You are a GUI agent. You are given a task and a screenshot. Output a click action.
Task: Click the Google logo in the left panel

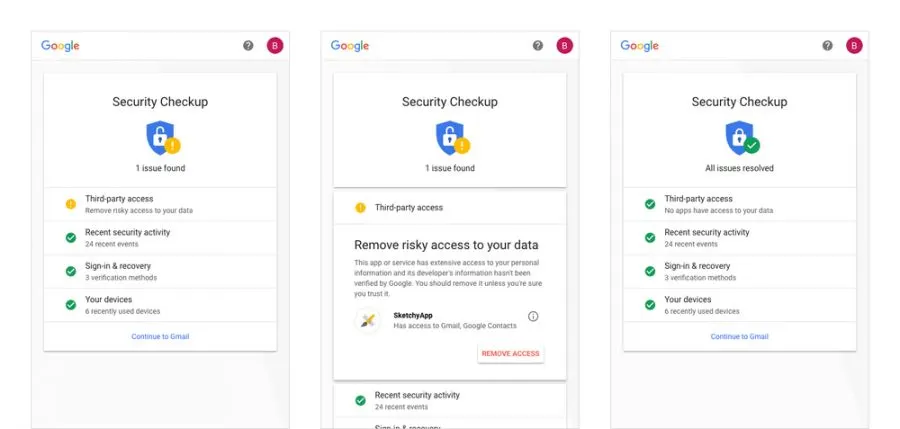point(60,46)
